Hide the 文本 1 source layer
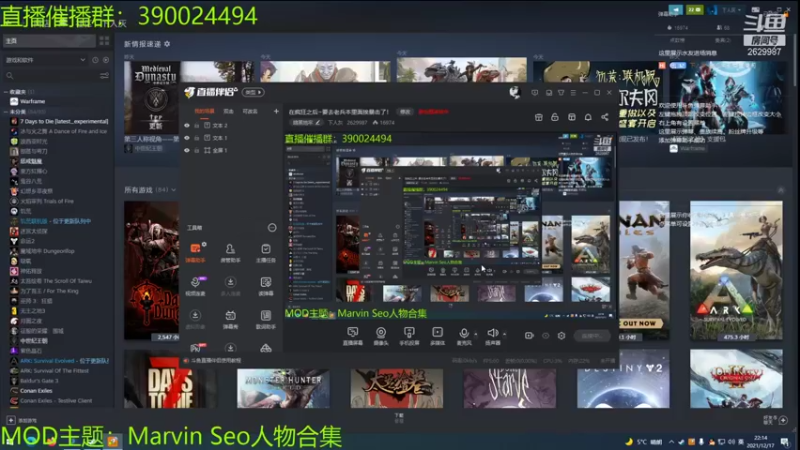Viewport: 800px width, 450px height. (x=187, y=138)
